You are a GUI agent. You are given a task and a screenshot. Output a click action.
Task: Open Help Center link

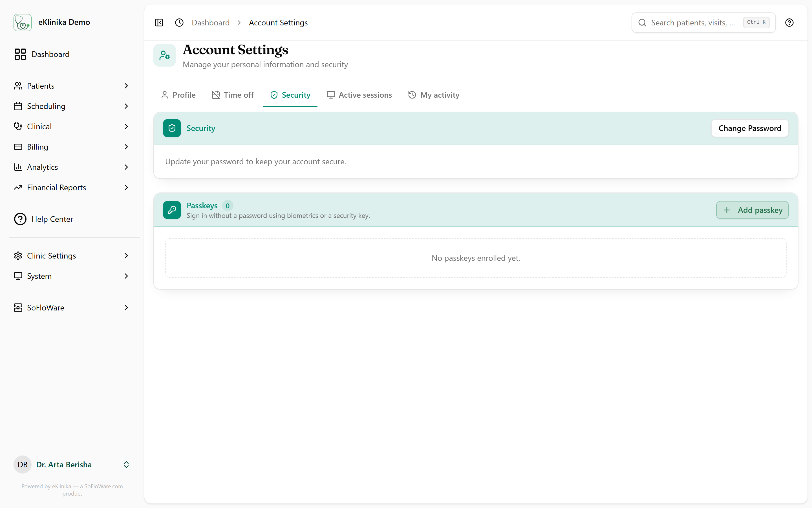(x=72, y=219)
